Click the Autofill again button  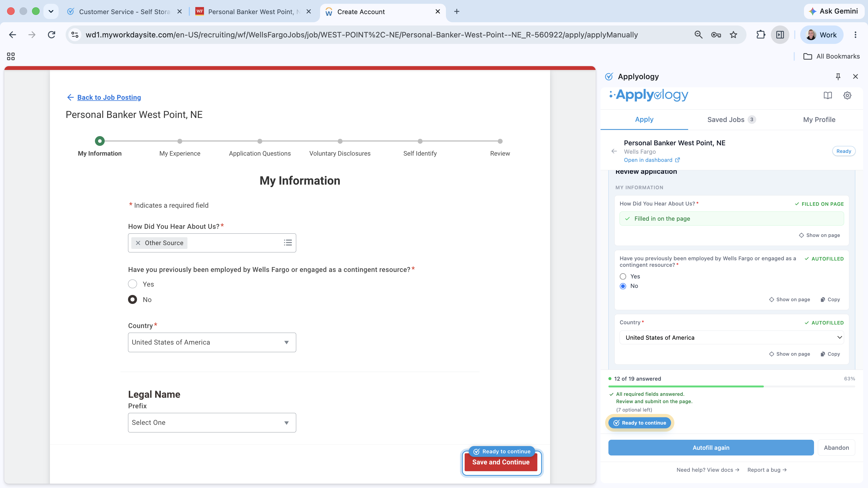[x=711, y=448]
